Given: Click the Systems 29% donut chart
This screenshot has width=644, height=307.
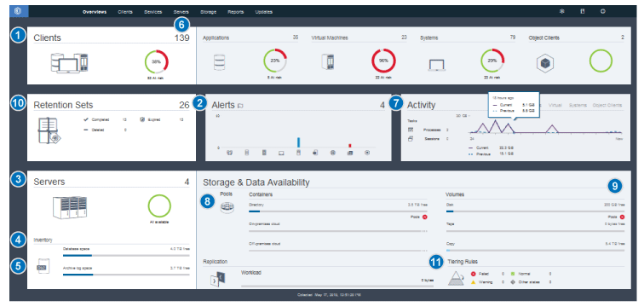Looking at the screenshot, I should tap(492, 61).
